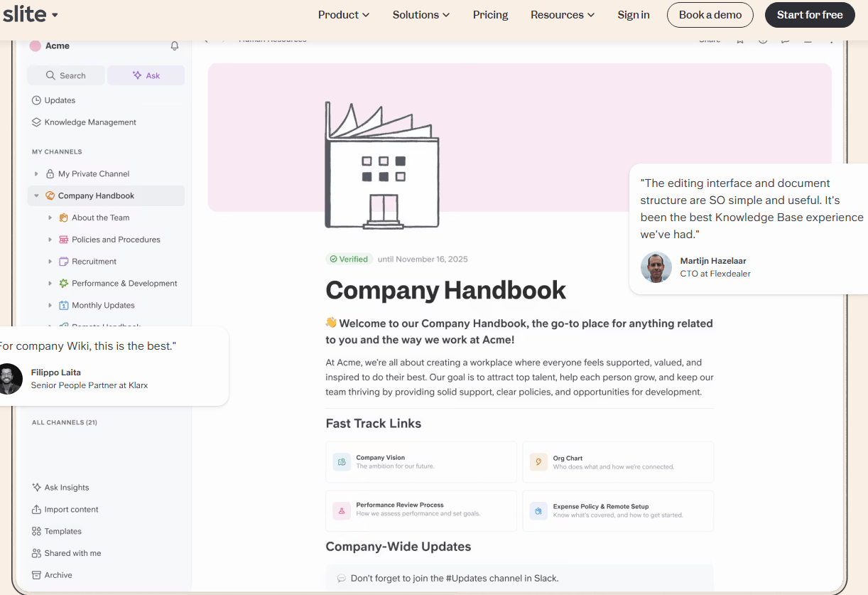868x595 pixels.
Task: Click the Search field in the sidebar
Action: click(66, 75)
